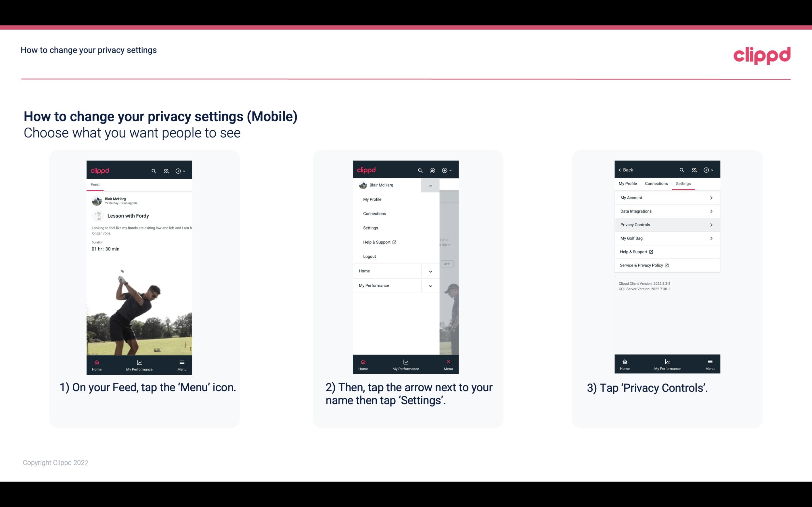Open Service & Privacy Policy link
This screenshot has height=507, width=812.
(644, 265)
